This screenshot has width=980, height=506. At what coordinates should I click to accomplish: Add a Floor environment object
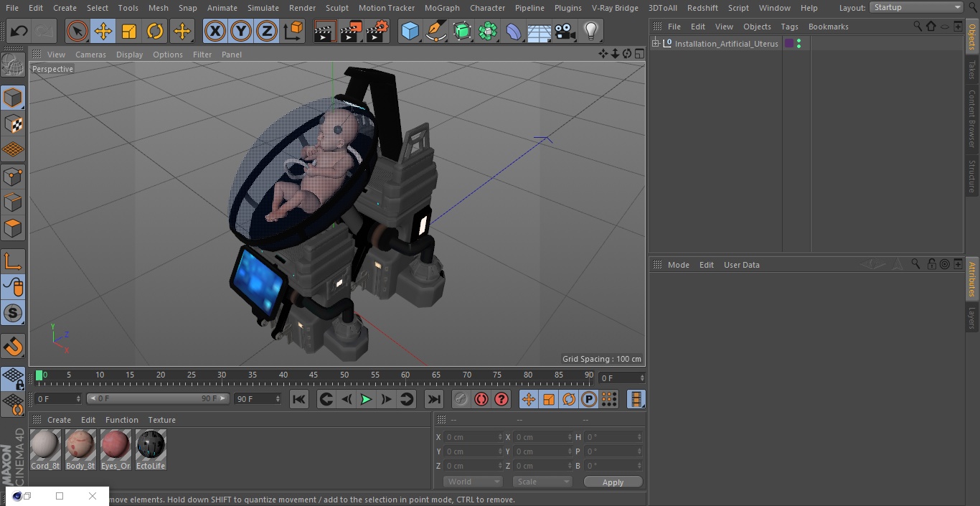coord(540,32)
